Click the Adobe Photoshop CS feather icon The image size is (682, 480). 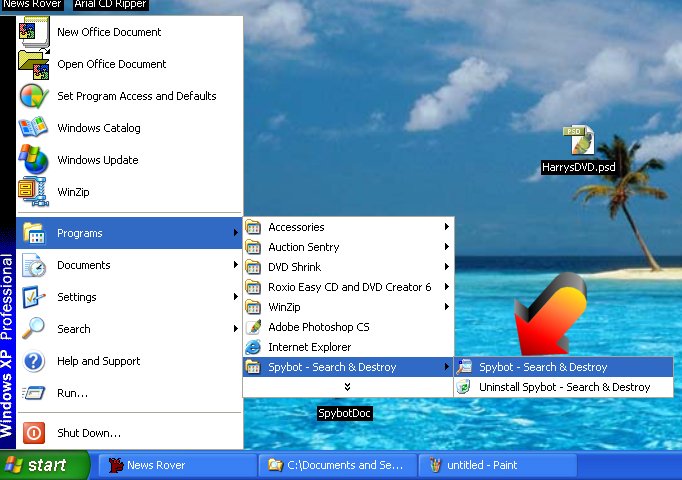(x=254, y=327)
